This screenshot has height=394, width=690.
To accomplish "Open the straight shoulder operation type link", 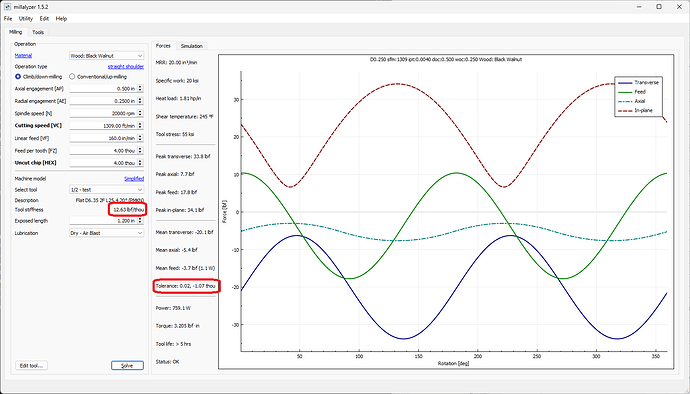I will click(x=126, y=66).
